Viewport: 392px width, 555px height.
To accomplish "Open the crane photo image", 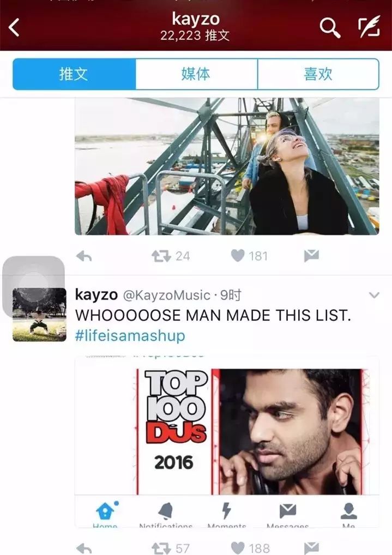I will tap(227, 166).
